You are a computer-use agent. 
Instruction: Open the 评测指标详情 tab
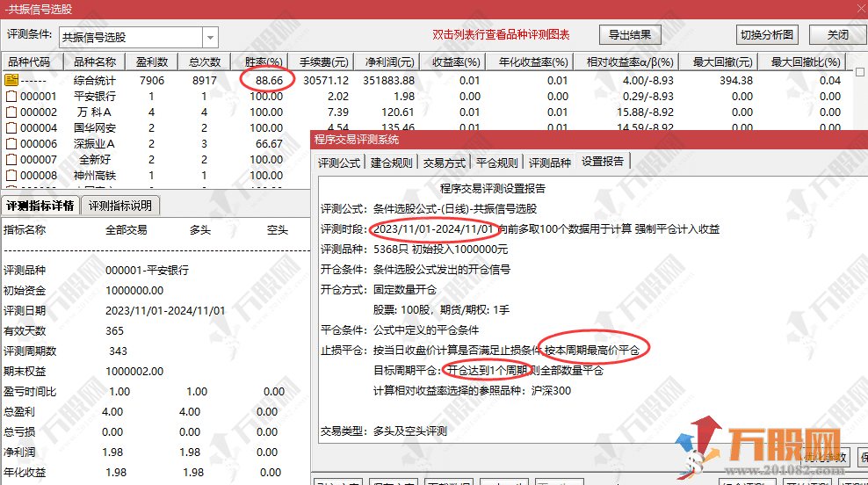pos(40,206)
